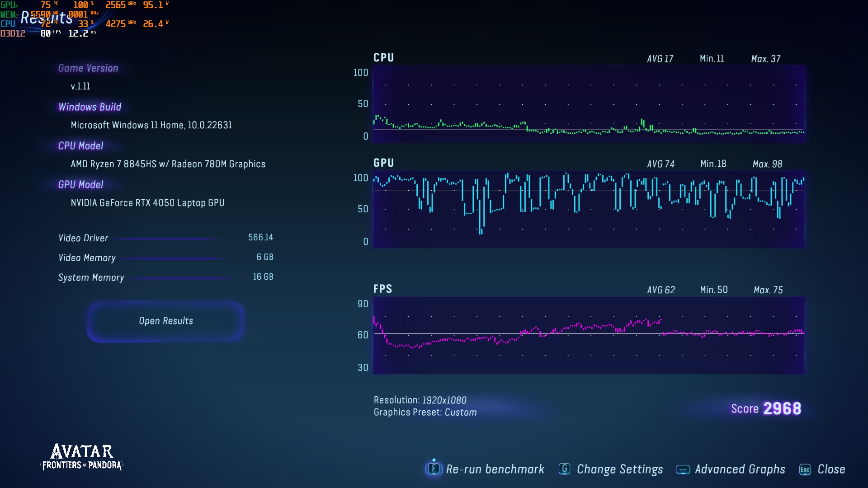Show Advanced Graphs
Image resolution: width=868 pixels, height=488 pixels.
(x=740, y=469)
